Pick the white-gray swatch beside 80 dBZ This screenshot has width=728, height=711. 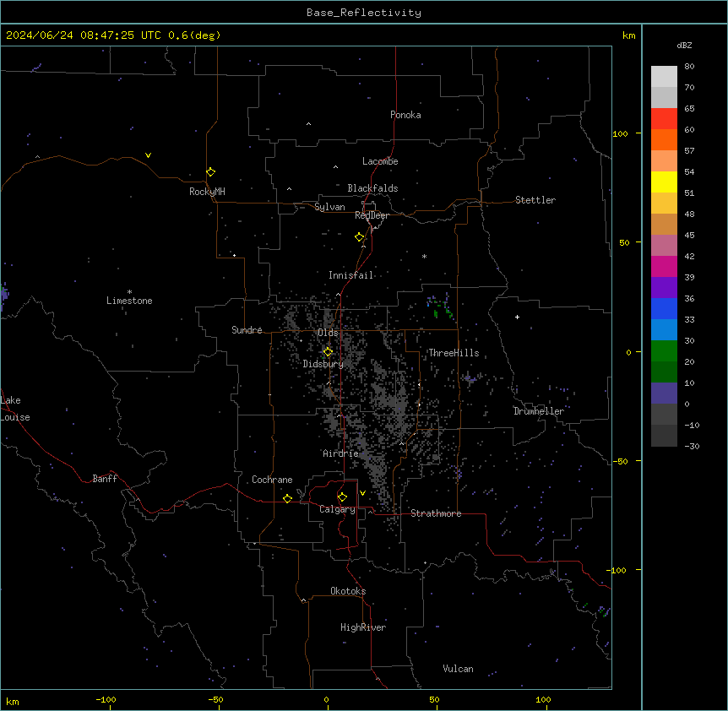[x=664, y=77]
